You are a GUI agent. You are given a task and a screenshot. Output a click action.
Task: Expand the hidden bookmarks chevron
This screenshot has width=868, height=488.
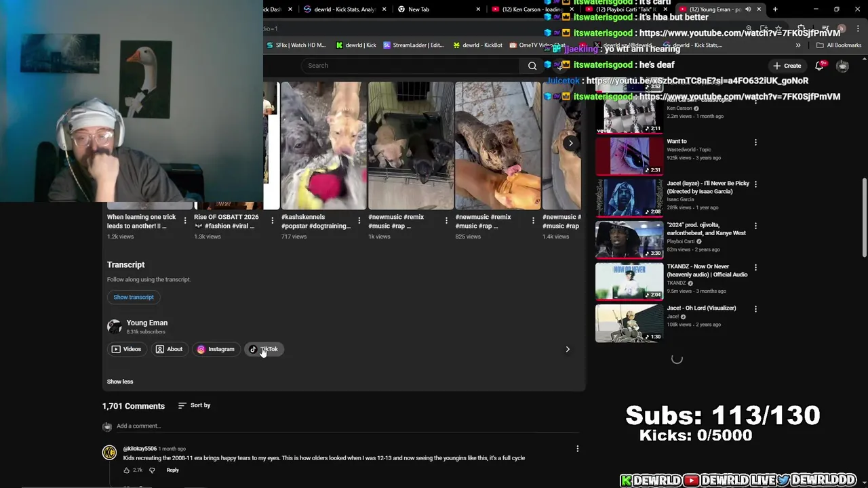(798, 45)
